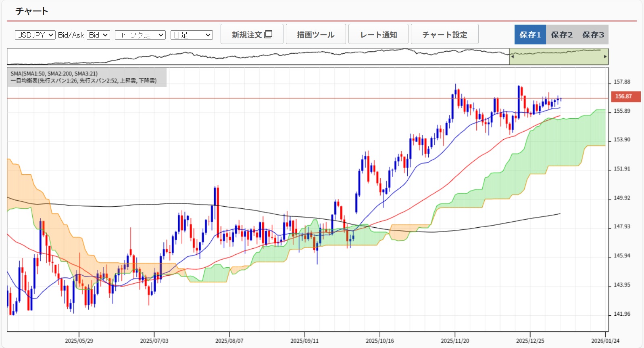Open チャート設定 chart settings
Screen dimensions: 644x348
coord(444,35)
